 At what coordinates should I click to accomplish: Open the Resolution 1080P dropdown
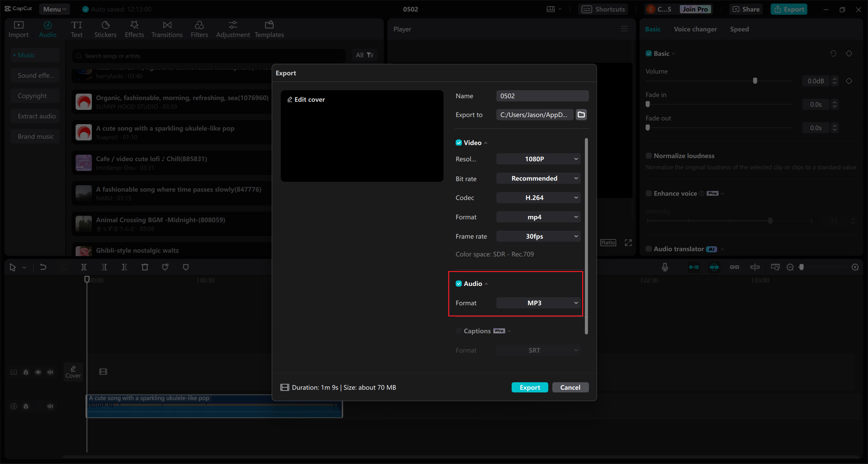point(538,159)
